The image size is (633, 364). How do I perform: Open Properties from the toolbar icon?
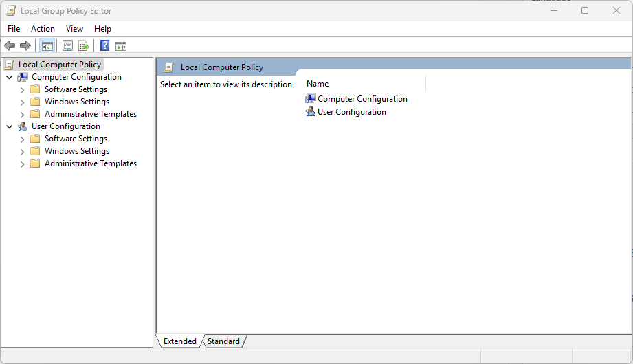coord(67,46)
